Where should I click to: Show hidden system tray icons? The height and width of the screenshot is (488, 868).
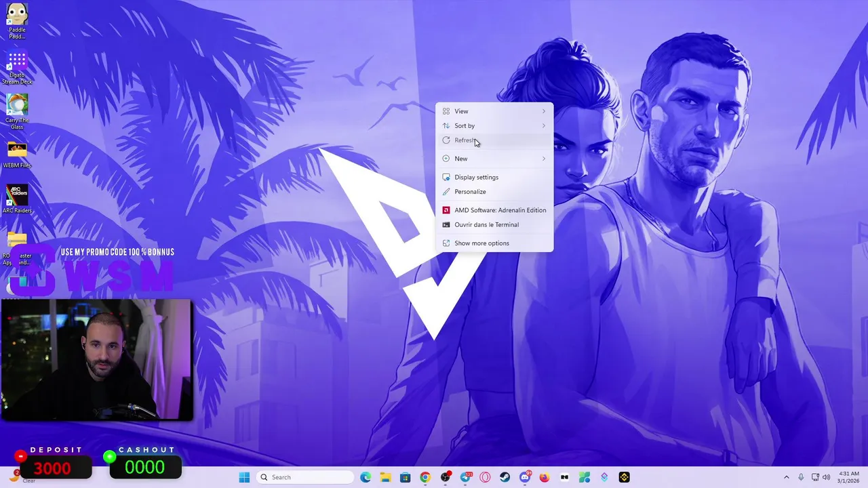[786, 477]
